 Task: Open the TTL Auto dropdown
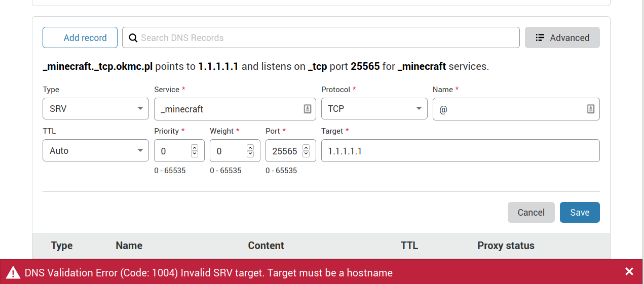point(96,151)
